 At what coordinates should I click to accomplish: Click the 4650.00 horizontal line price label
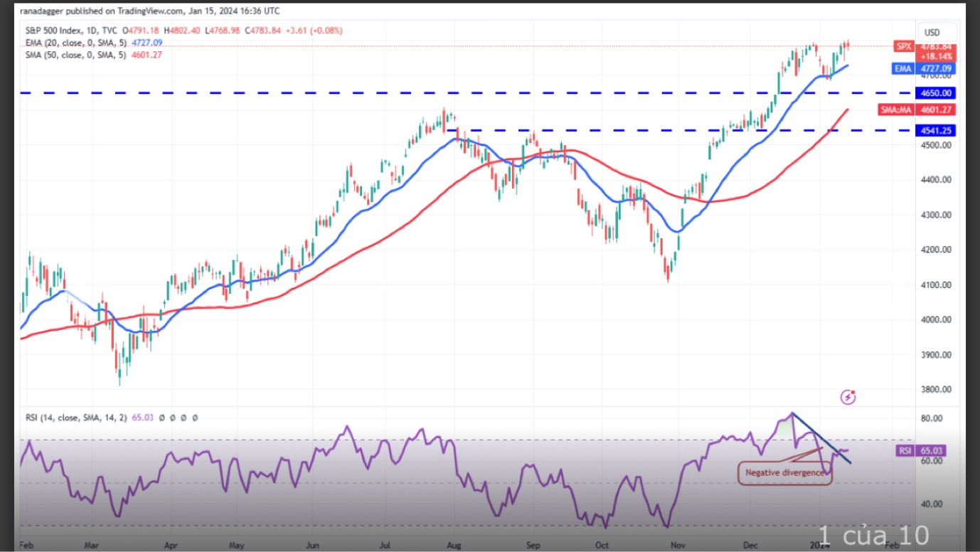pos(937,93)
